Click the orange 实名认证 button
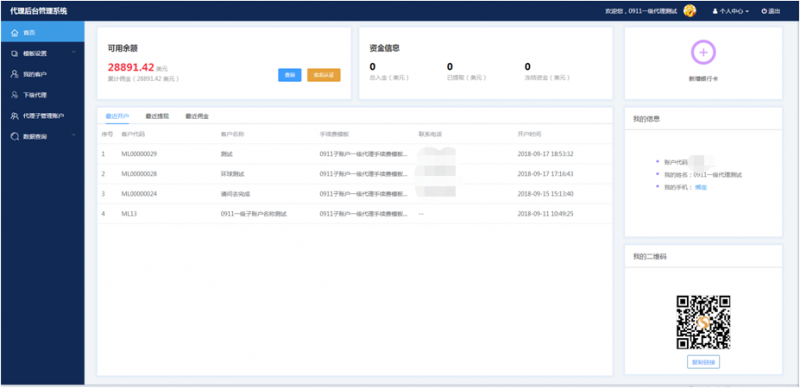Viewport: 800px width, 388px height. coord(323,75)
